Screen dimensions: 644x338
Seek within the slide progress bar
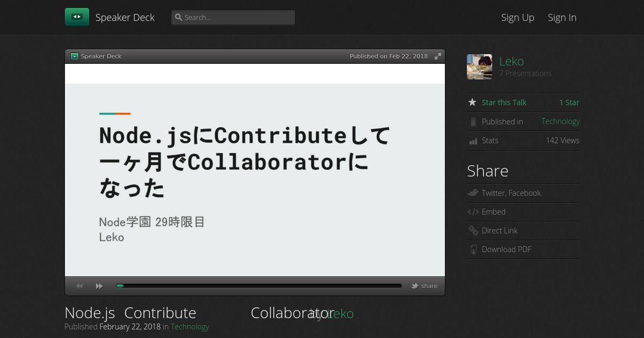[259, 286]
